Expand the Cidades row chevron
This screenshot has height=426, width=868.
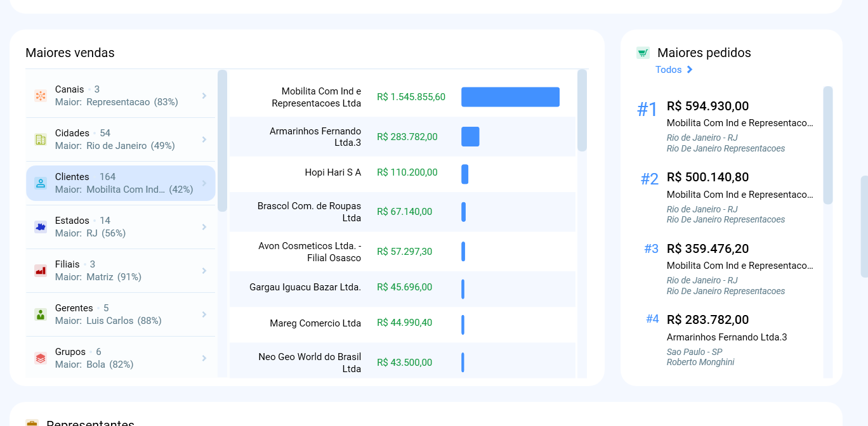tap(204, 139)
